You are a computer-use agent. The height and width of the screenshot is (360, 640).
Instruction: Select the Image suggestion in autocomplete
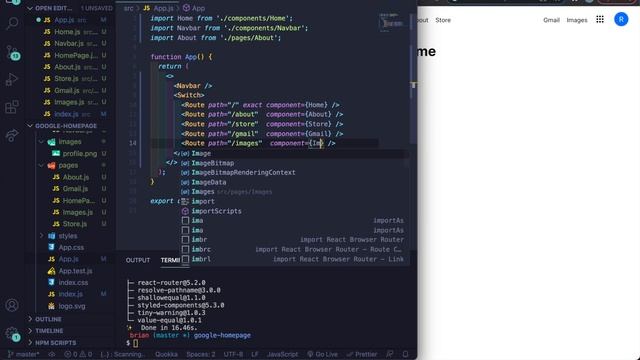pyautogui.click(x=294, y=153)
